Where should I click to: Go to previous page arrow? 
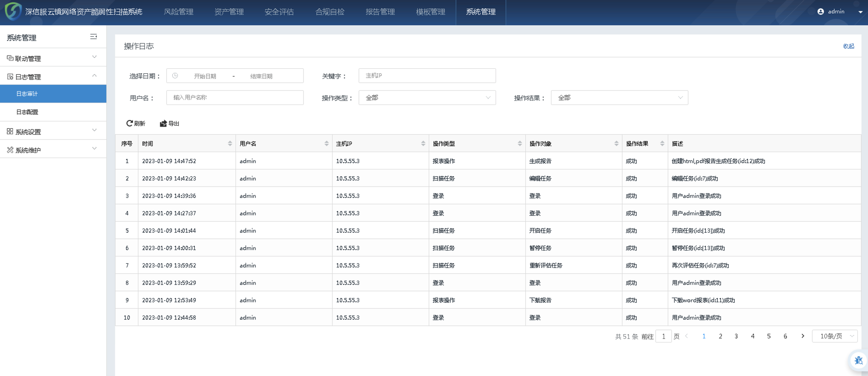pyautogui.click(x=687, y=336)
